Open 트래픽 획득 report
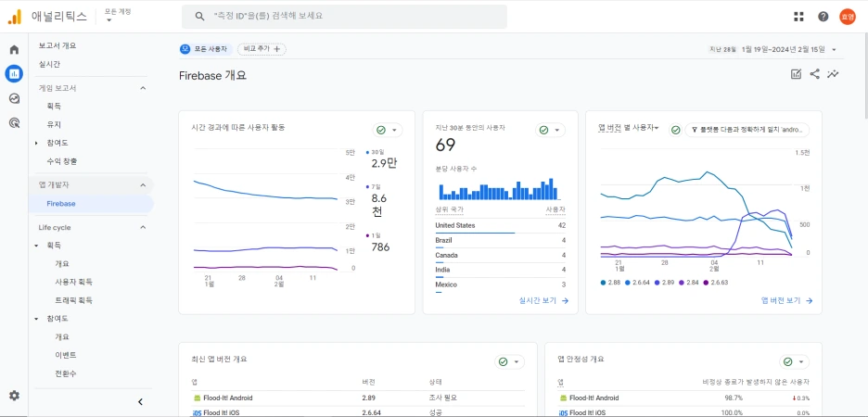 coord(73,300)
